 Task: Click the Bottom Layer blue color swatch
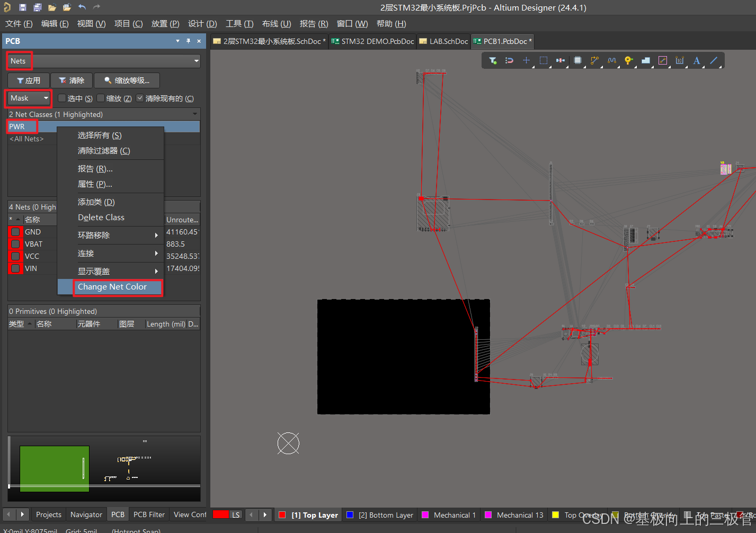tap(350, 514)
